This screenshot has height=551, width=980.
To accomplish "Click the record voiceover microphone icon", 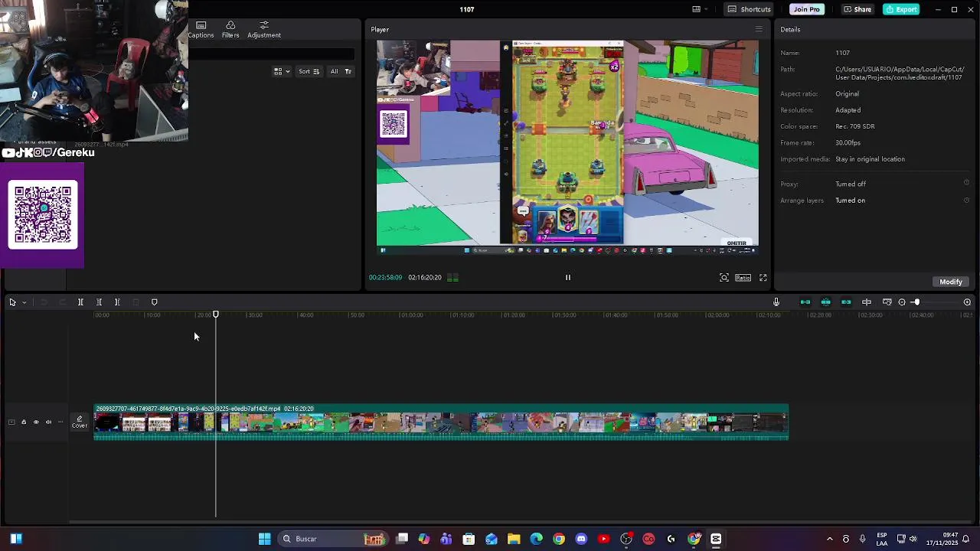I will coord(776,302).
